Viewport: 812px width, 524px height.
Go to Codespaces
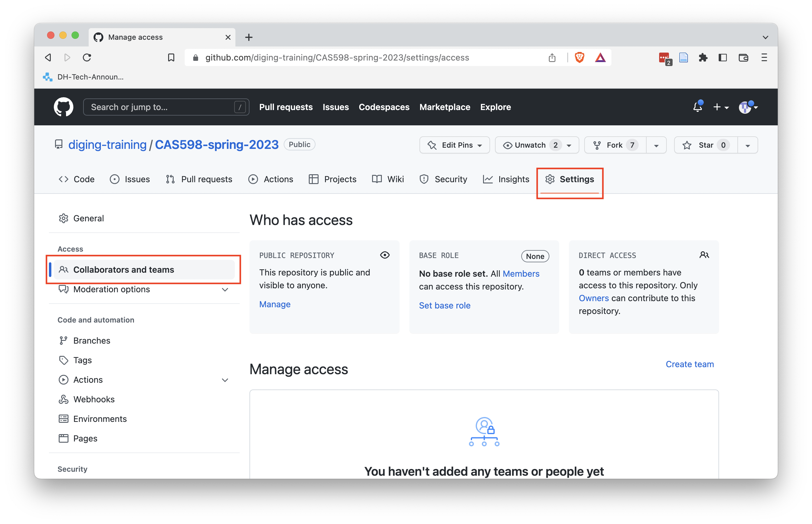point(384,107)
